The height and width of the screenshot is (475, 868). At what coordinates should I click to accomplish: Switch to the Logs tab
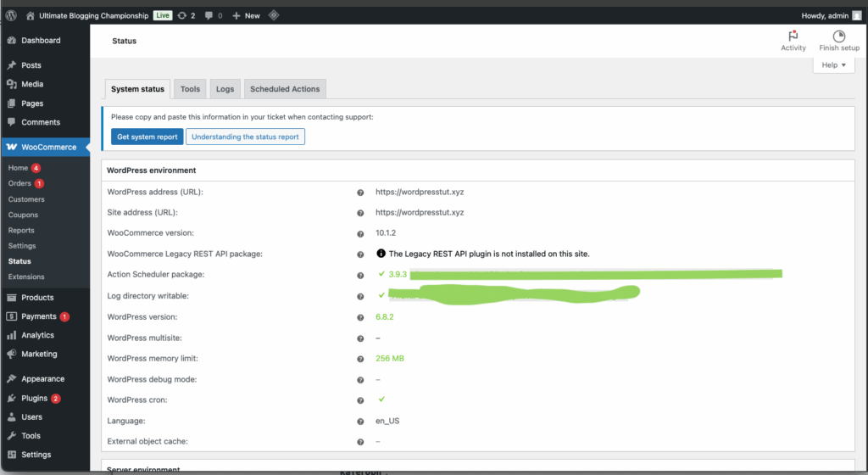coord(225,89)
